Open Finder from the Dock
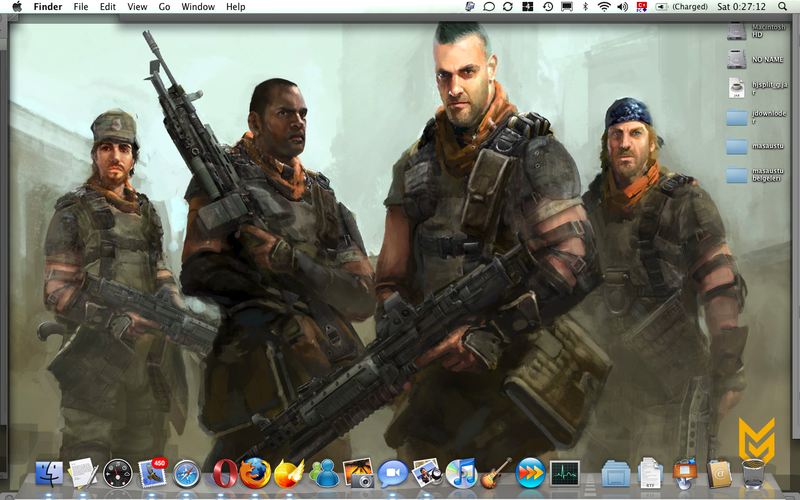The height and width of the screenshot is (500, 800). pos(49,473)
